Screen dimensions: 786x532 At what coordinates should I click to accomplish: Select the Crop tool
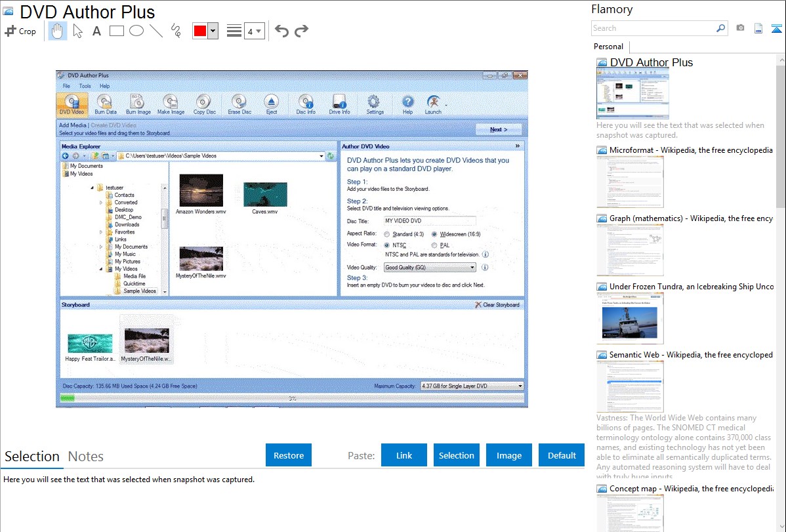pyautogui.click(x=20, y=31)
